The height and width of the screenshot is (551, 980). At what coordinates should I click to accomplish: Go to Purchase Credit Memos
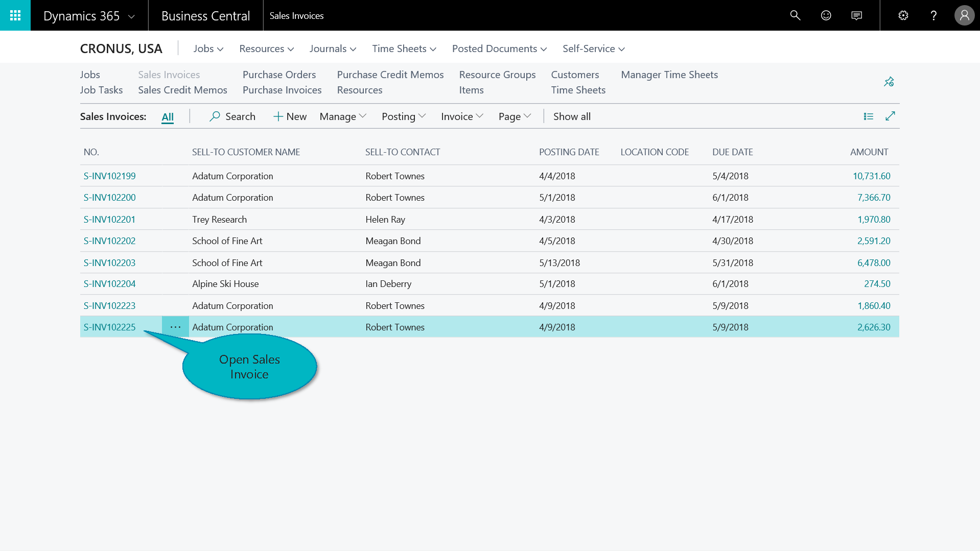(390, 75)
